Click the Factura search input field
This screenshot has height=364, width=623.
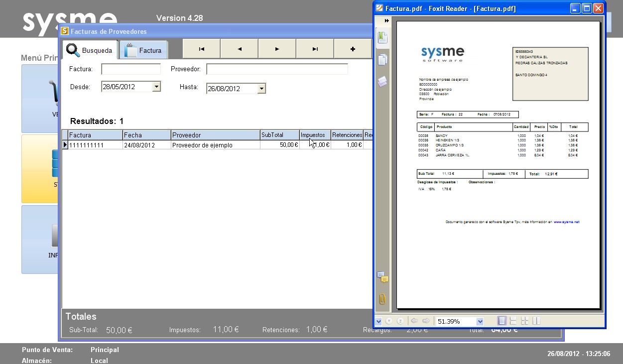pos(131,69)
